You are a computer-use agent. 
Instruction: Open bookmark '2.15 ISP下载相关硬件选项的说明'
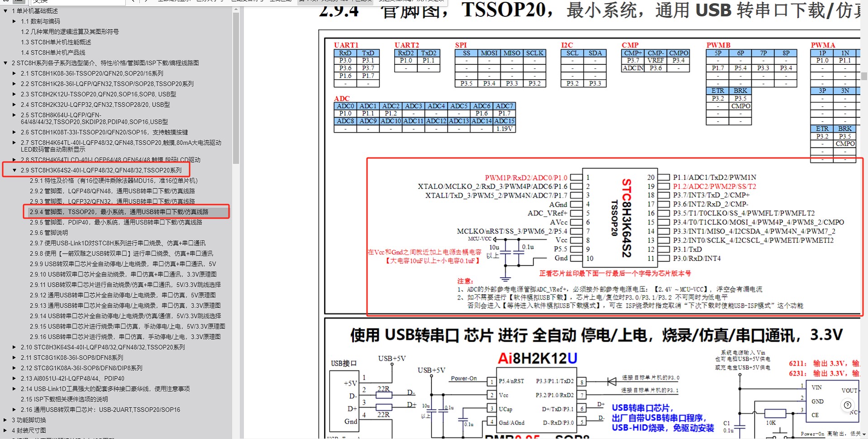[64, 399]
